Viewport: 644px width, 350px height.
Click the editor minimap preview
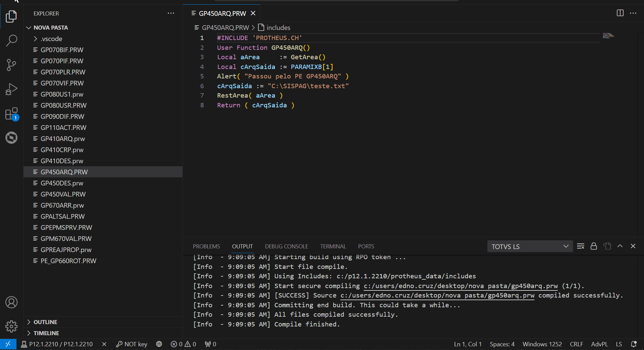click(608, 36)
